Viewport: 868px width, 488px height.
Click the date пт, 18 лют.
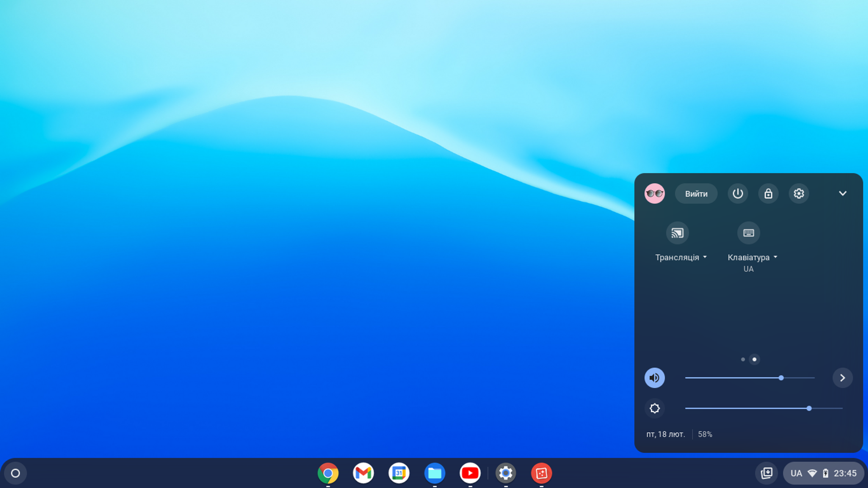click(x=665, y=434)
